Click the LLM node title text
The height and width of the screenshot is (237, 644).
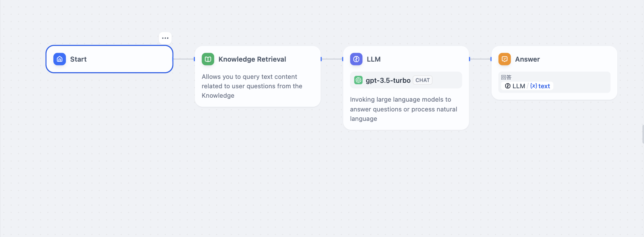tap(374, 59)
